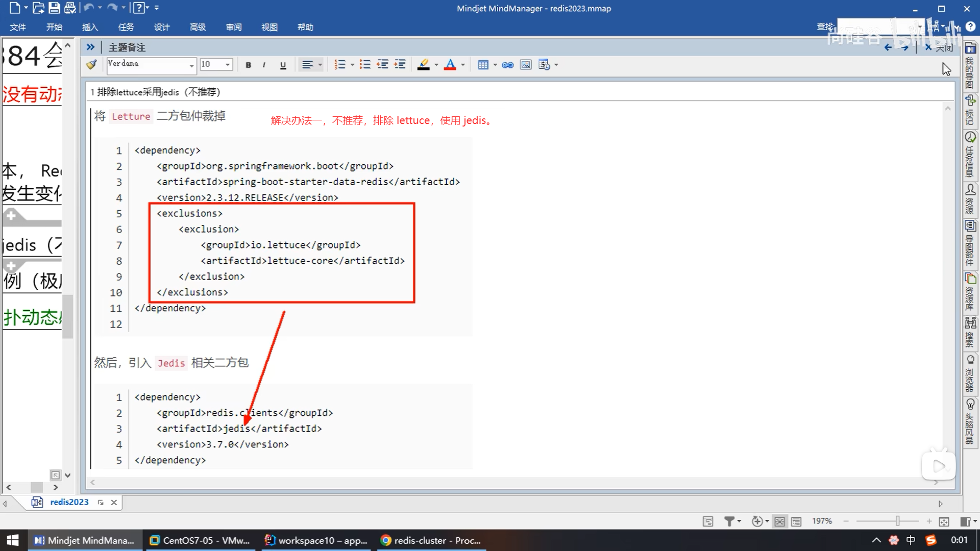Click fit map to window icon

click(944, 521)
